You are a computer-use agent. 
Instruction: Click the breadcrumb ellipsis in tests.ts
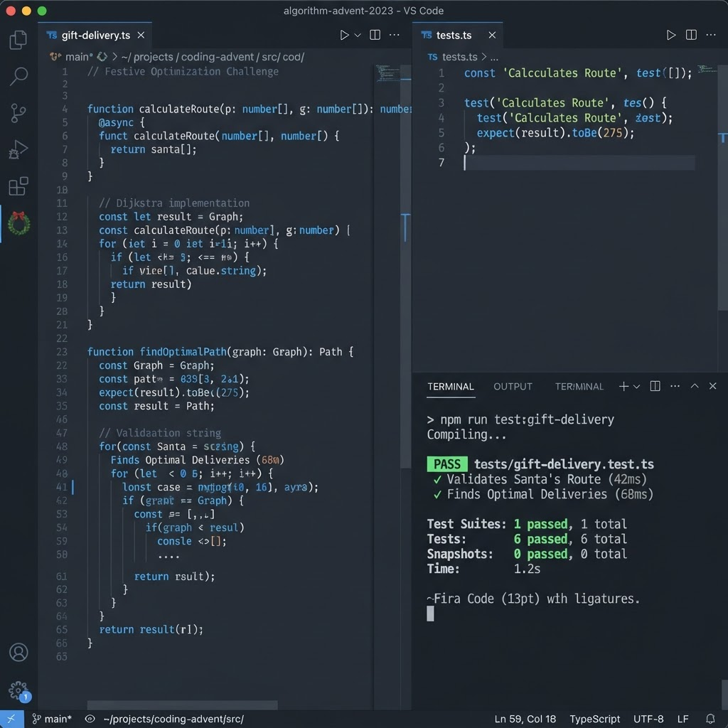[x=495, y=58]
